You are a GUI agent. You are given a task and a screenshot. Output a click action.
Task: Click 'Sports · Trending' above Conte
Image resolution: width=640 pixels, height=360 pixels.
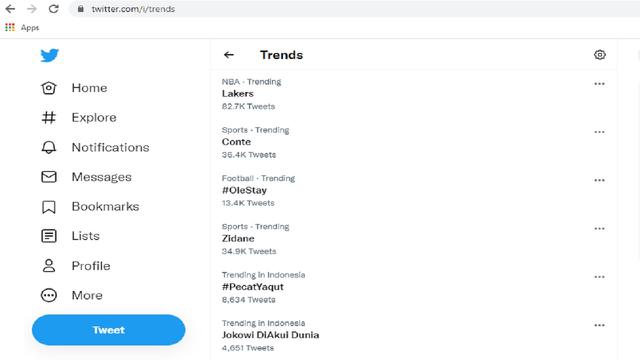tap(256, 130)
